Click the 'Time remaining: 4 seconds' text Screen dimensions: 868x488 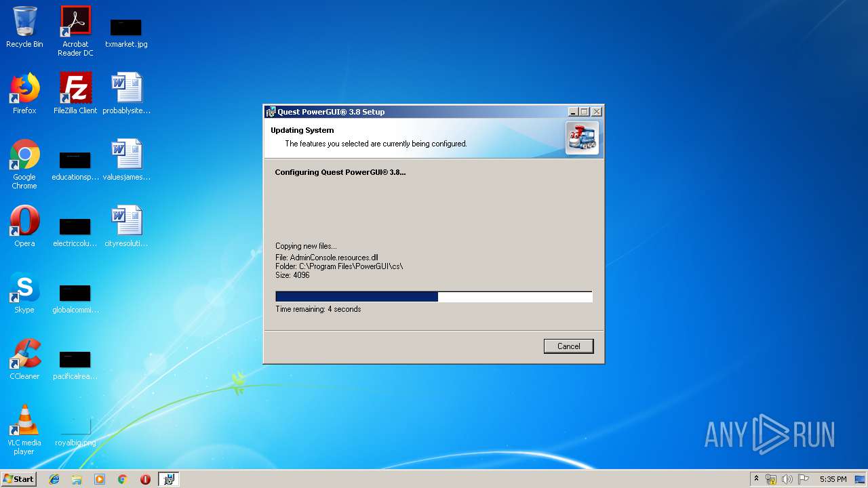pyautogui.click(x=318, y=309)
